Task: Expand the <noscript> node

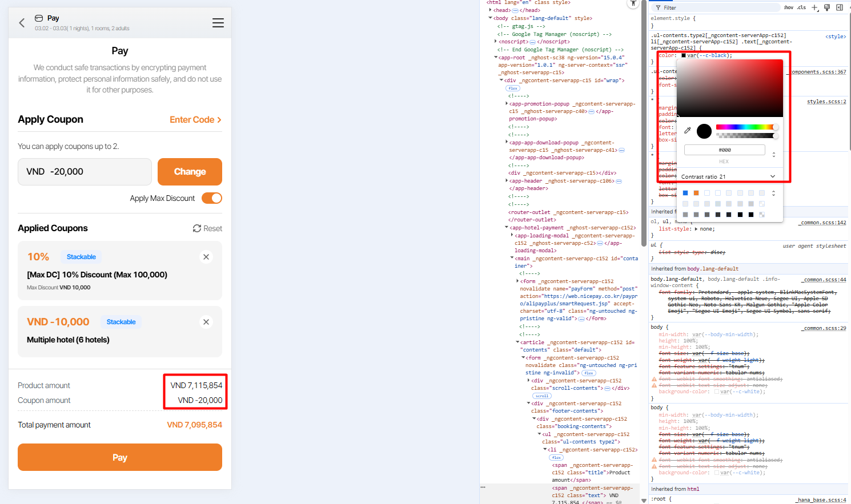Action: click(495, 42)
